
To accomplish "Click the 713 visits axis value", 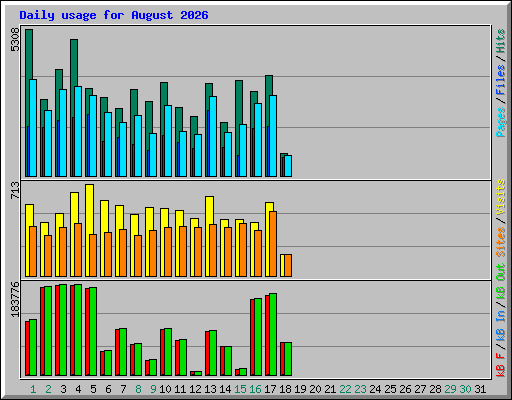I will click(x=15, y=190).
